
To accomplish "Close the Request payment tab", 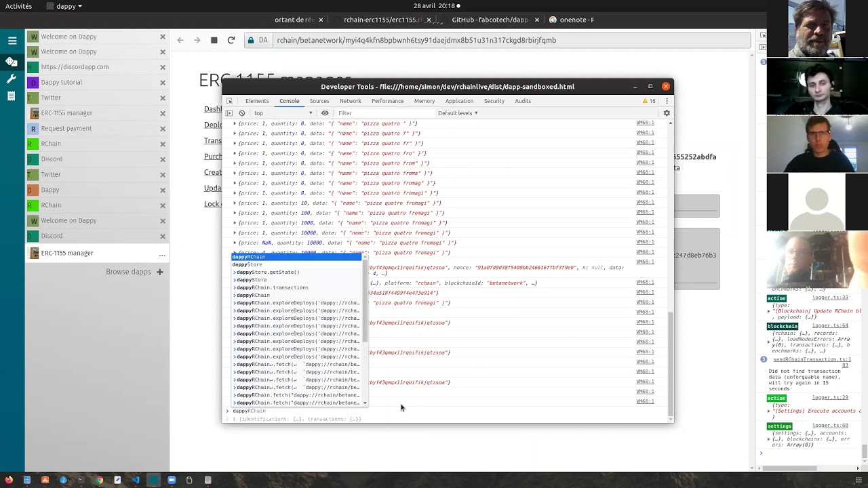I will point(163,129).
